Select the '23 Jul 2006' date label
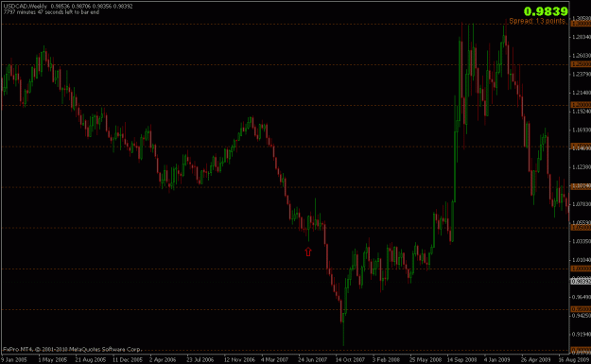 200,360
